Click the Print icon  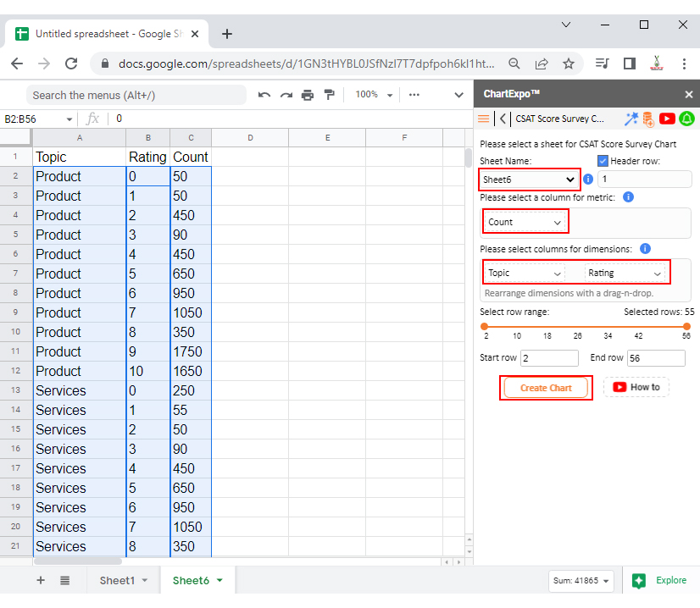point(308,95)
